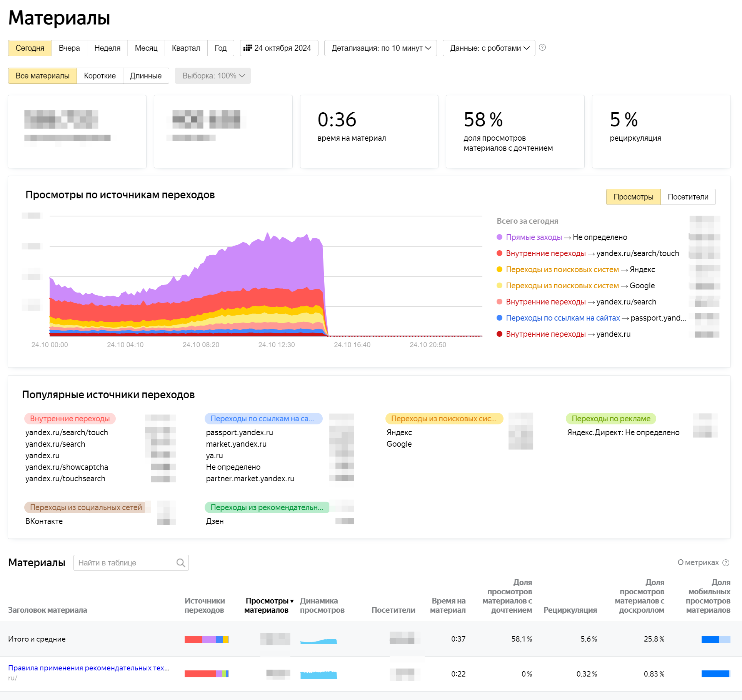Switch to the Месяц period tab
Image resolution: width=742 pixels, height=700 pixels.
pos(146,48)
